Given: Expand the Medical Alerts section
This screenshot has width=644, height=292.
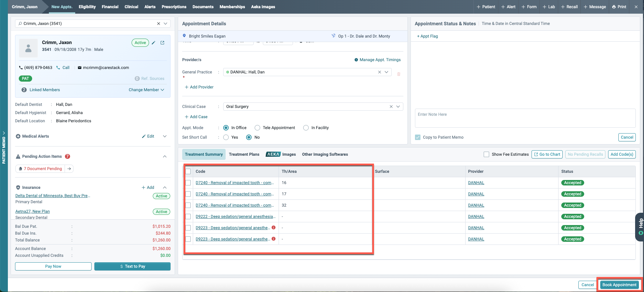Looking at the screenshot, I should [165, 136].
